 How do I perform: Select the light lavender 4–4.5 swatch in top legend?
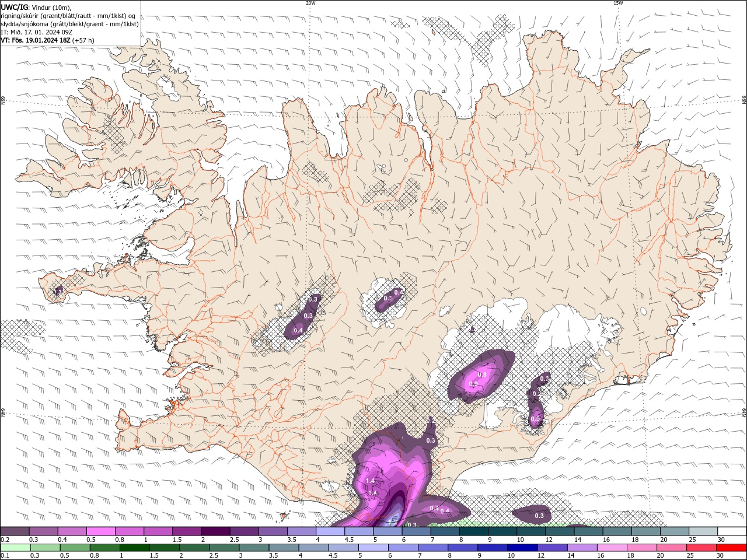click(330, 531)
